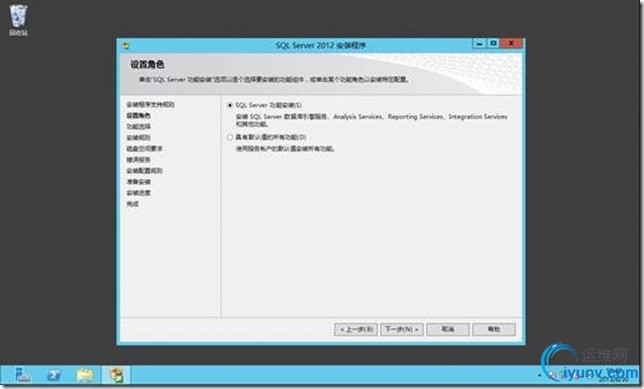Image resolution: width=644 pixels, height=389 pixels.
Task: Click the 功能选择 step in sidebar
Action: pos(138,127)
